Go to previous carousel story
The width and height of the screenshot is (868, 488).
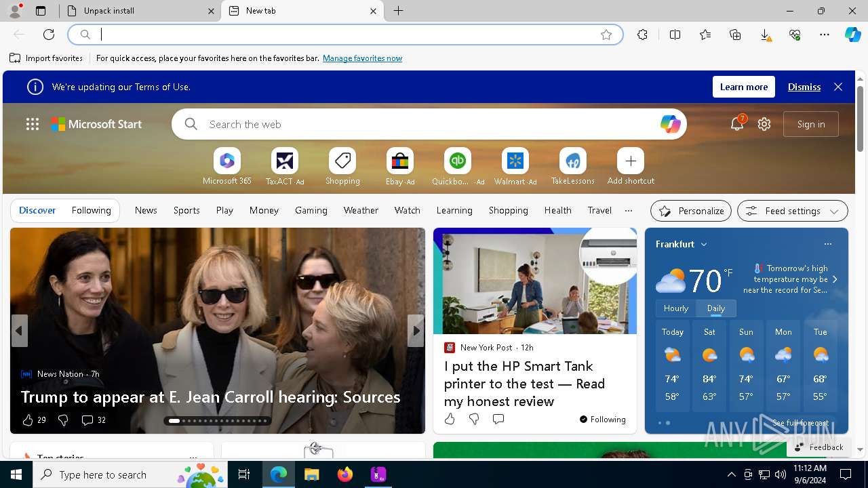(x=19, y=331)
